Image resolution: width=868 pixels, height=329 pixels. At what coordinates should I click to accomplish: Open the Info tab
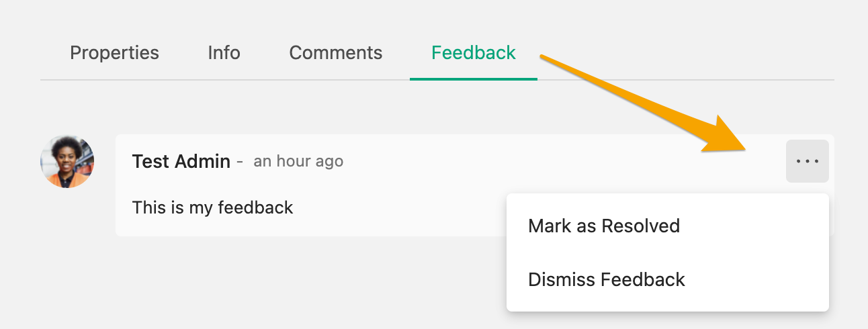pyautogui.click(x=224, y=52)
